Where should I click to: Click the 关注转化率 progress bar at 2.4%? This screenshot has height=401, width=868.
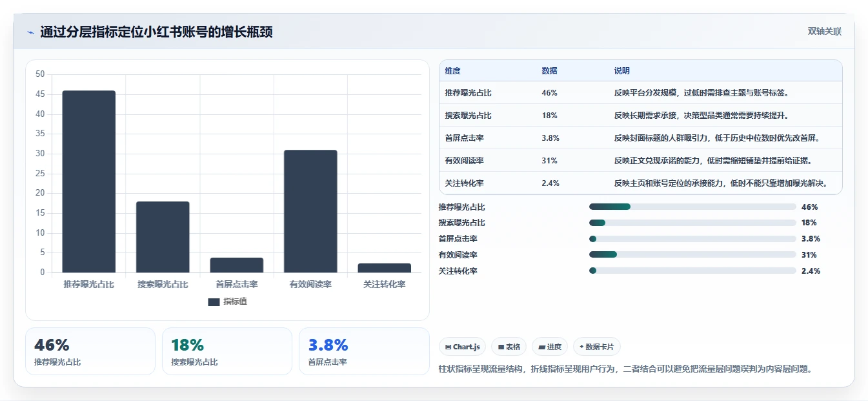pos(692,271)
